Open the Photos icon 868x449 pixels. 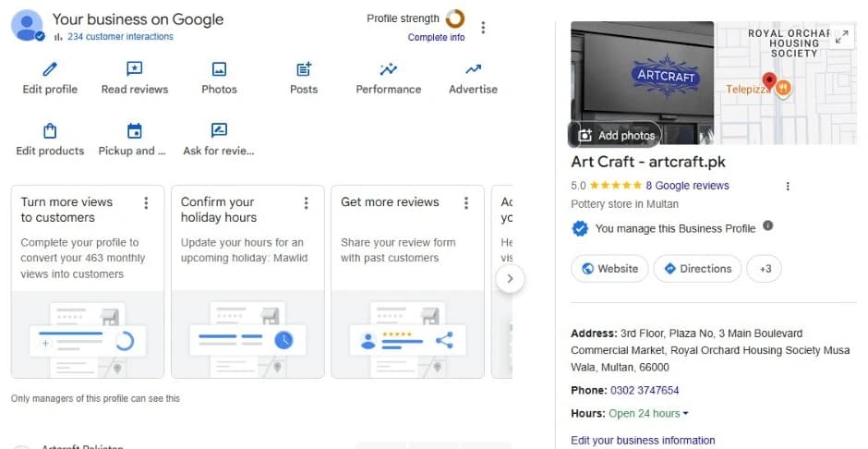219,69
